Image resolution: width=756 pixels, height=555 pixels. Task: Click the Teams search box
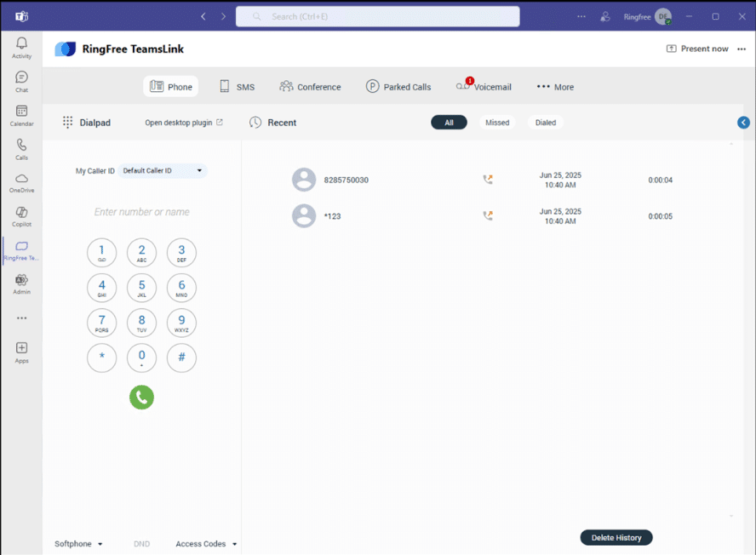click(x=377, y=16)
